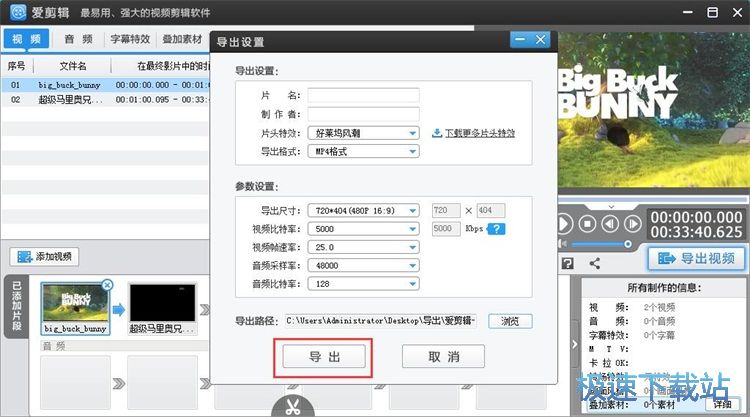Click the blue transition arrow between clips
Screen dimensions: 750x417
[x=119, y=310]
